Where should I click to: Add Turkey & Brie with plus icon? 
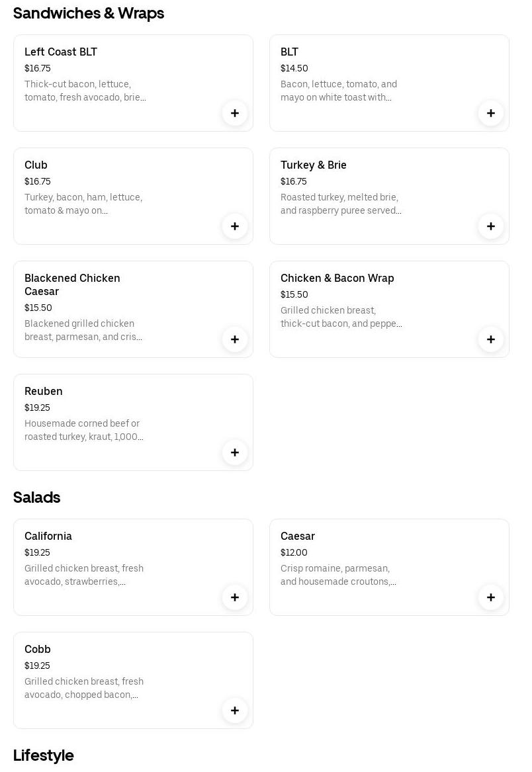(x=491, y=226)
